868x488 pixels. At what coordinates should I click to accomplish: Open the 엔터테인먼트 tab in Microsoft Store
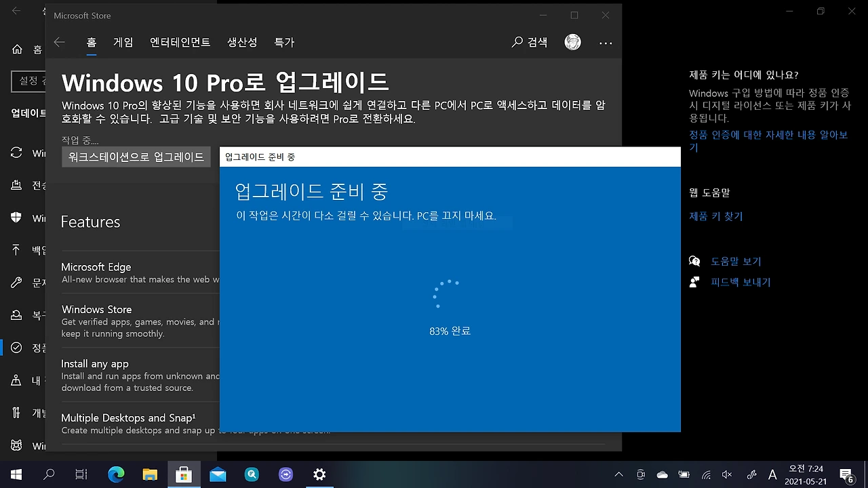pyautogui.click(x=180, y=42)
